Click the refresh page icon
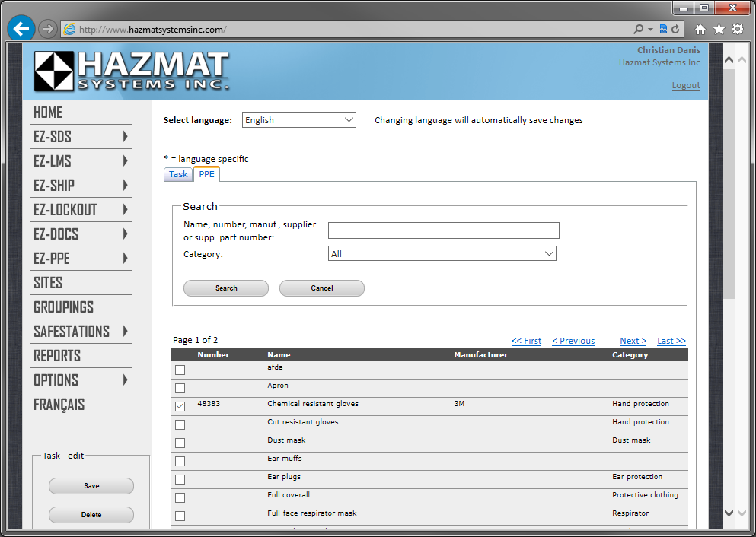The height and width of the screenshot is (537, 756). [x=675, y=30]
